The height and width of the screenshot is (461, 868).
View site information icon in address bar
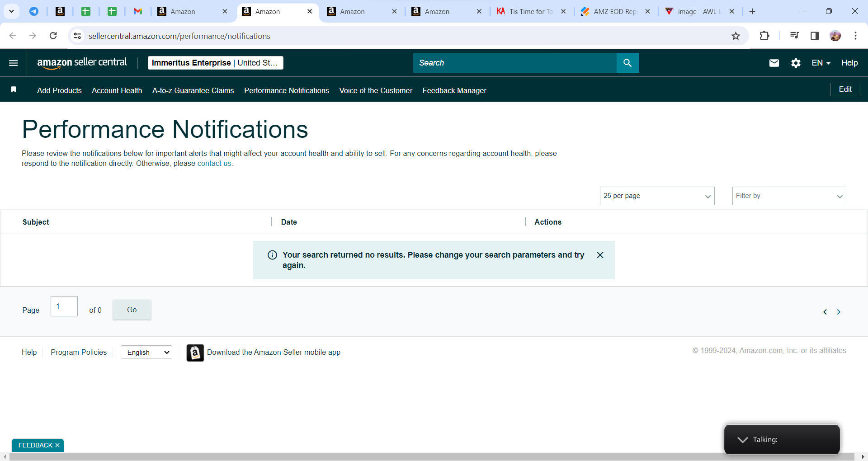click(77, 36)
